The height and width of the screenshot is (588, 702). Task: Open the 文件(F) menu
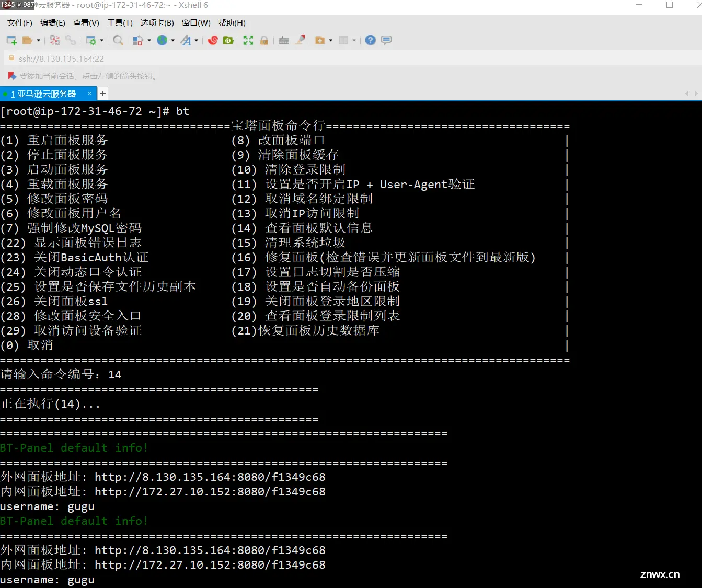20,23
